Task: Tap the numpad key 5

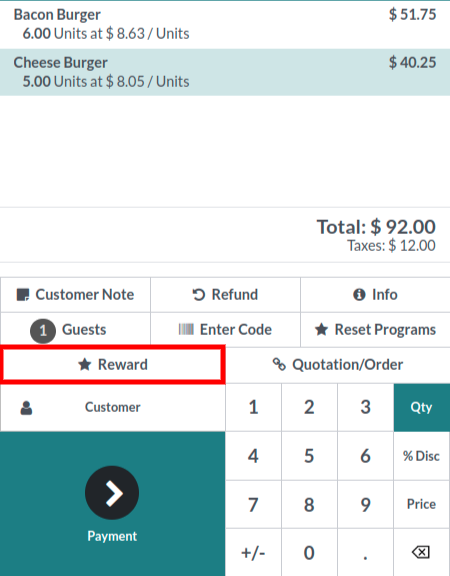Action: (309, 456)
